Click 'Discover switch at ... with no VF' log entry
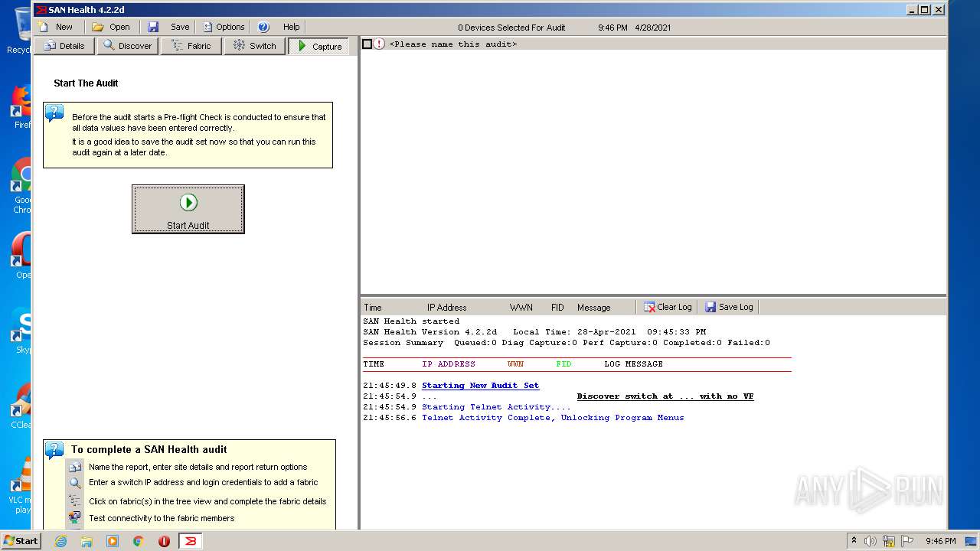This screenshot has width=980, height=551. [665, 396]
